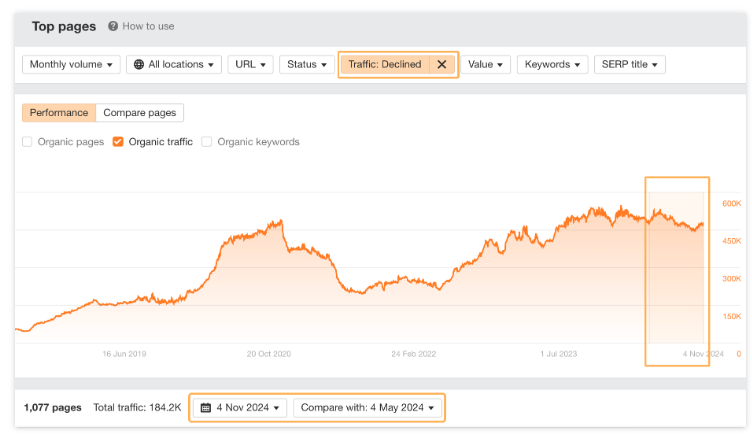Open the How to use link
Image resolution: width=752 pixels, height=446 pixels.
[148, 26]
